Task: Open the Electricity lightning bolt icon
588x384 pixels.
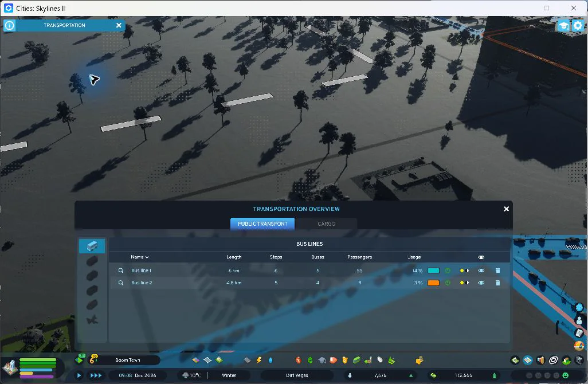Action: pyautogui.click(x=258, y=360)
